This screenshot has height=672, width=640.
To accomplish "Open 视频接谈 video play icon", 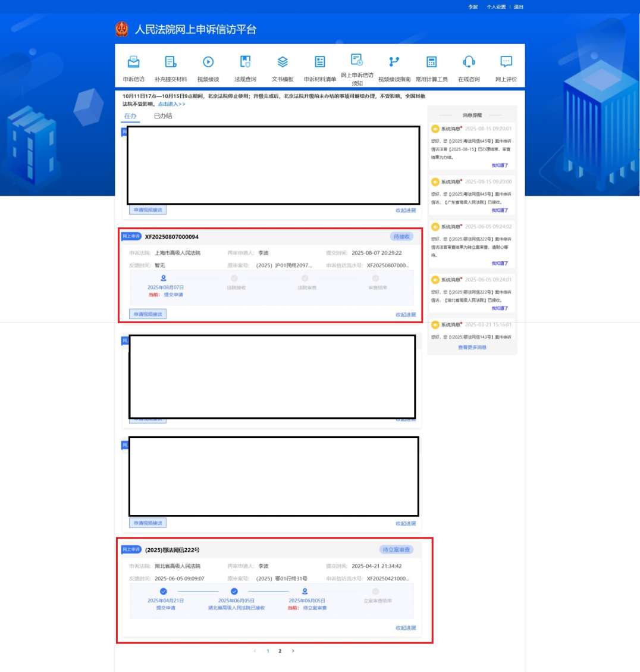I will click(208, 62).
